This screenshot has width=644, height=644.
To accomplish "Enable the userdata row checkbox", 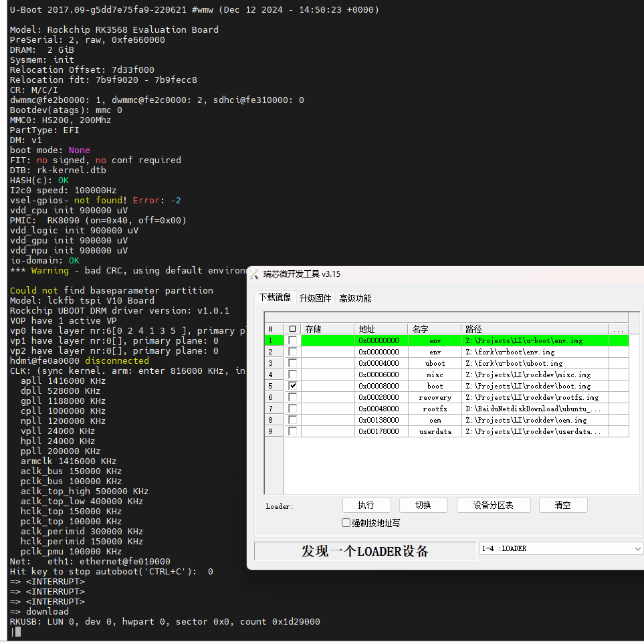I will tap(292, 431).
